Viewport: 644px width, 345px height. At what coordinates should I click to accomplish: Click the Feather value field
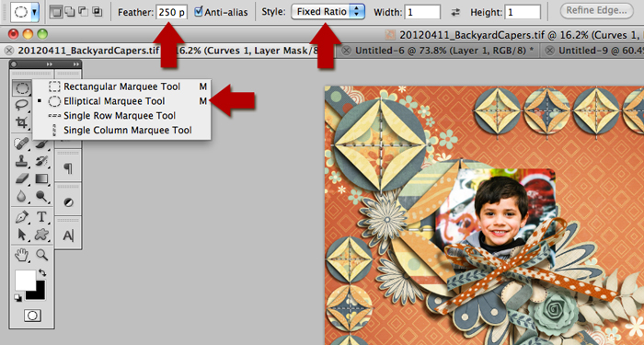[172, 12]
